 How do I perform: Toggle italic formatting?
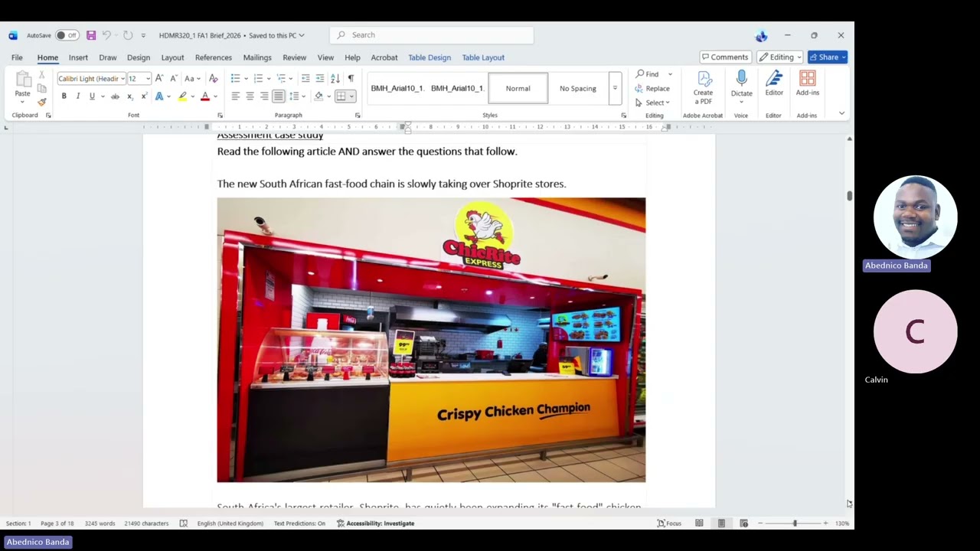click(77, 96)
